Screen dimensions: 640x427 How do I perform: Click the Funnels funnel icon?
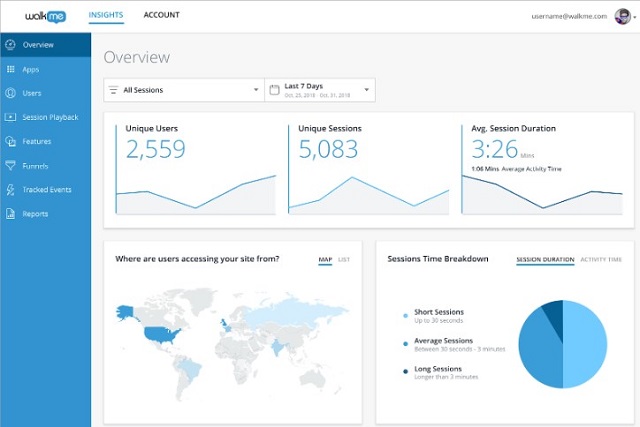pyautogui.click(x=11, y=165)
